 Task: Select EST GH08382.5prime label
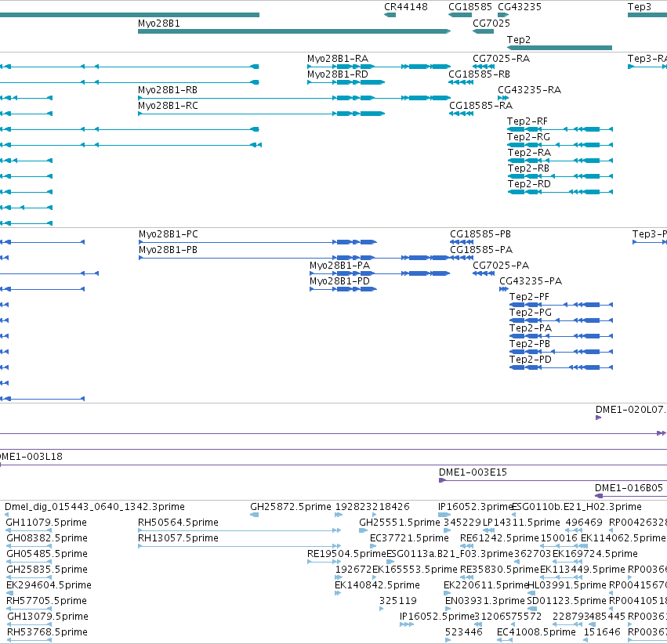pos(47,538)
